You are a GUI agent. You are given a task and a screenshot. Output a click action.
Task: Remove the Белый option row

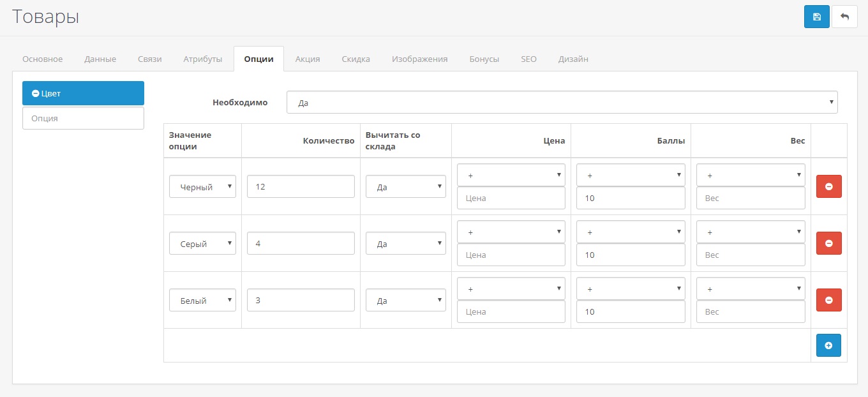[828, 300]
